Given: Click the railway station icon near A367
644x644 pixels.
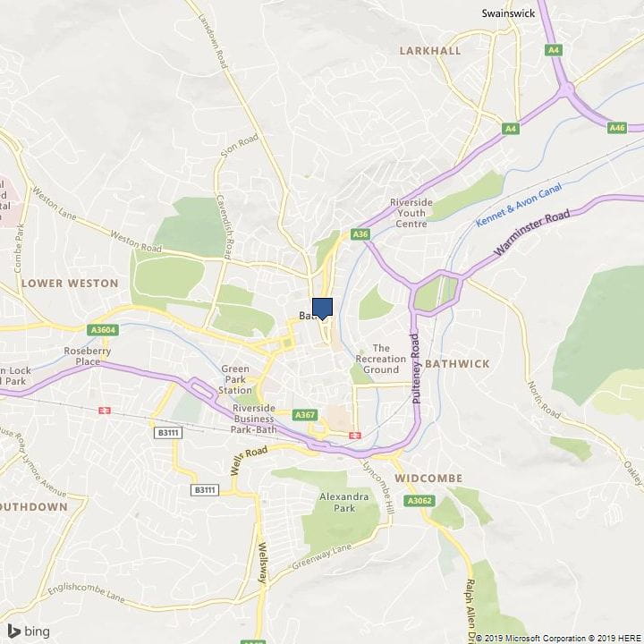Looking at the screenshot, I should [355, 436].
